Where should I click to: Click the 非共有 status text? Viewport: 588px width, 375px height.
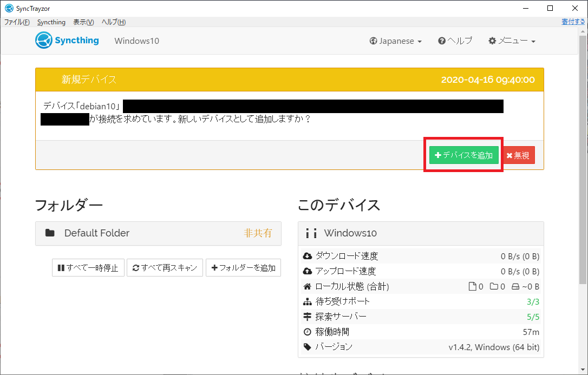pyautogui.click(x=258, y=233)
